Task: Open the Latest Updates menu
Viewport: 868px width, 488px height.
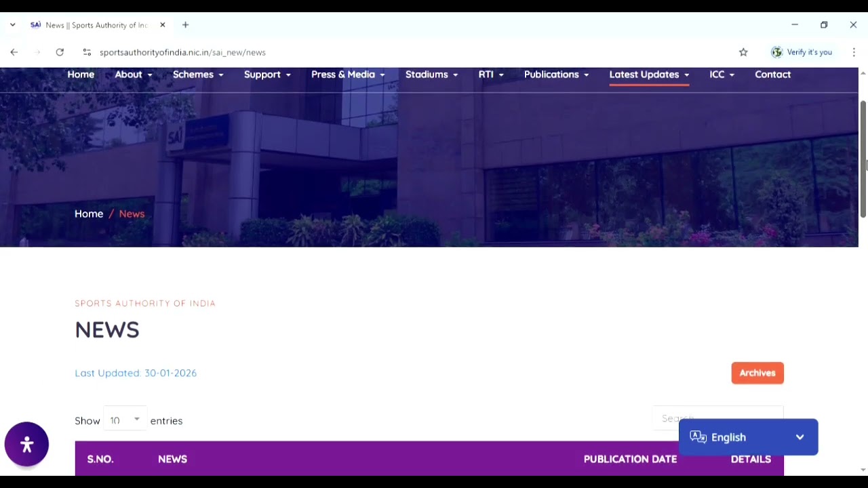Action: tap(649, 75)
